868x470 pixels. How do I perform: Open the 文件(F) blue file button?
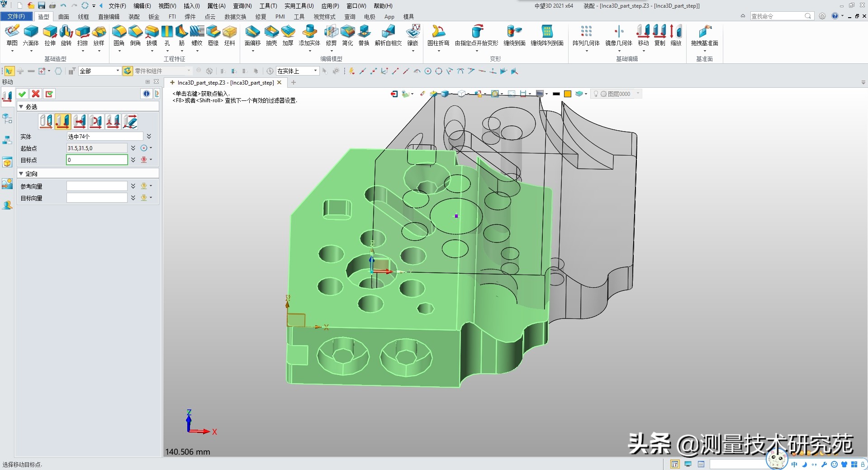pyautogui.click(x=16, y=16)
